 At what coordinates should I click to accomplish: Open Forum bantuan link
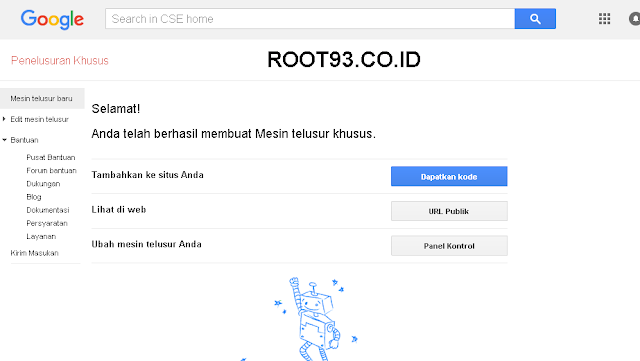coord(51,170)
